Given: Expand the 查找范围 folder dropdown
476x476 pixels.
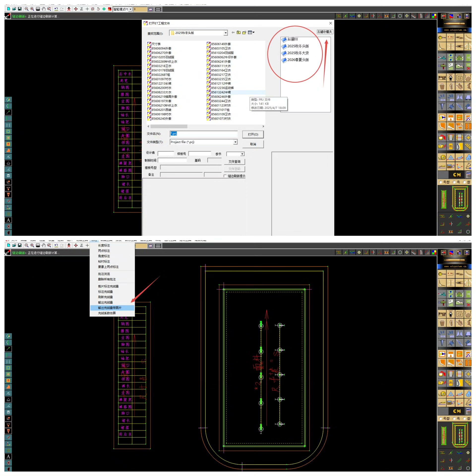Looking at the screenshot, I should click(x=226, y=33).
